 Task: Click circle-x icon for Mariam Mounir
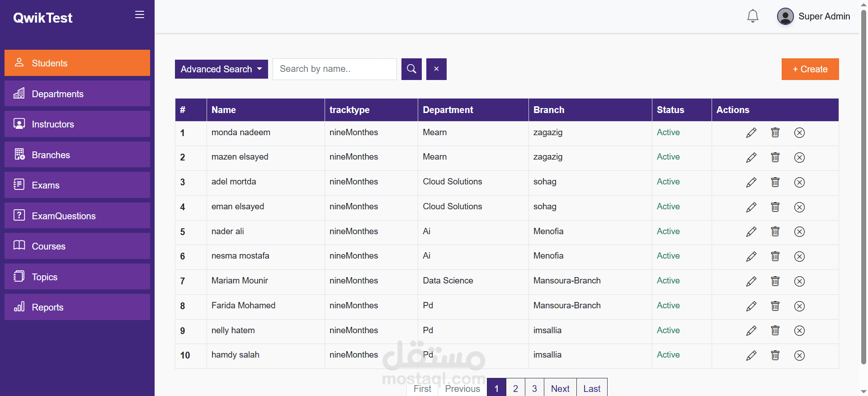pyautogui.click(x=799, y=281)
